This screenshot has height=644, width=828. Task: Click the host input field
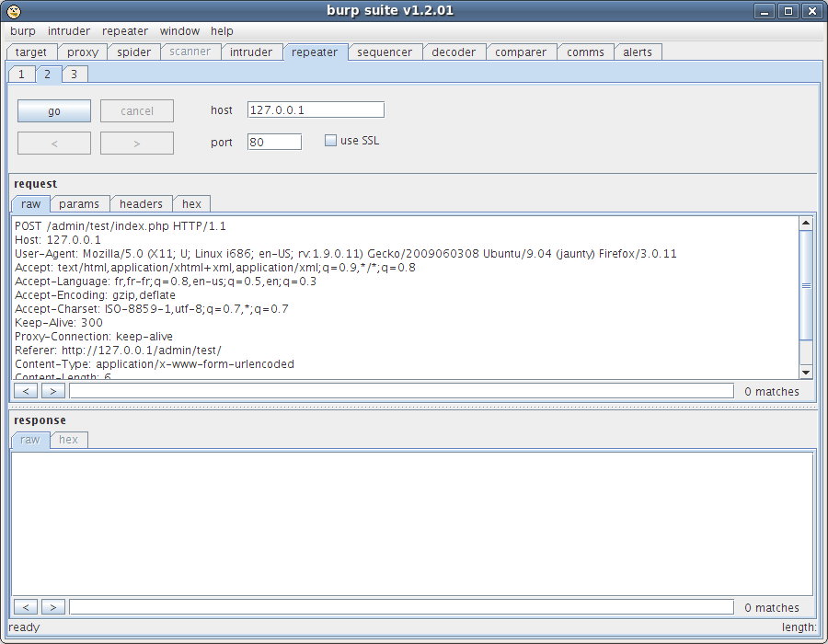click(x=316, y=110)
